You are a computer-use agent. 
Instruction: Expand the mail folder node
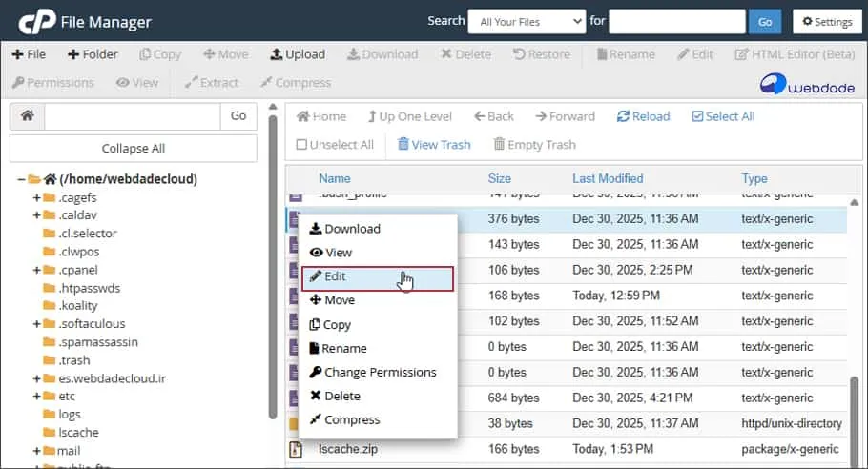[x=36, y=451]
